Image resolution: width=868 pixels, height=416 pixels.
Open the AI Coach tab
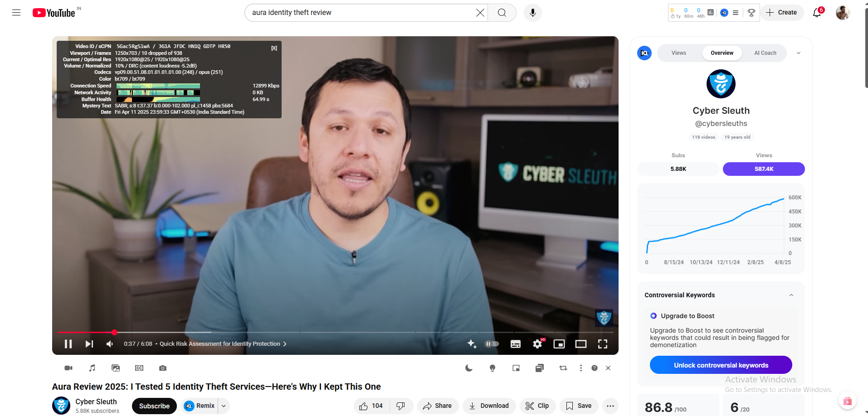(765, 53)
